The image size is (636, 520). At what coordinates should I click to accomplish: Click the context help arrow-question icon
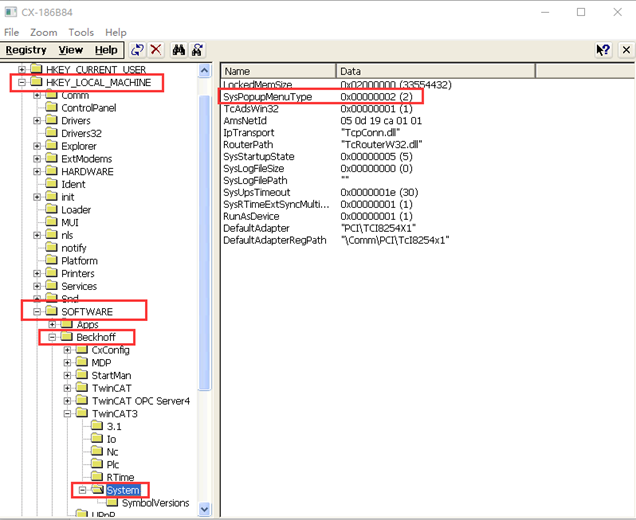(603, 50)
